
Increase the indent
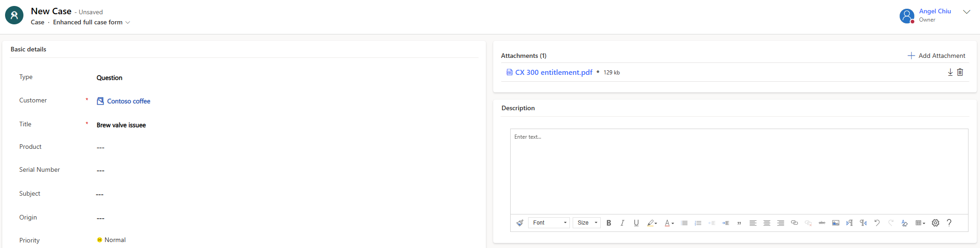[x=726, y=223]
